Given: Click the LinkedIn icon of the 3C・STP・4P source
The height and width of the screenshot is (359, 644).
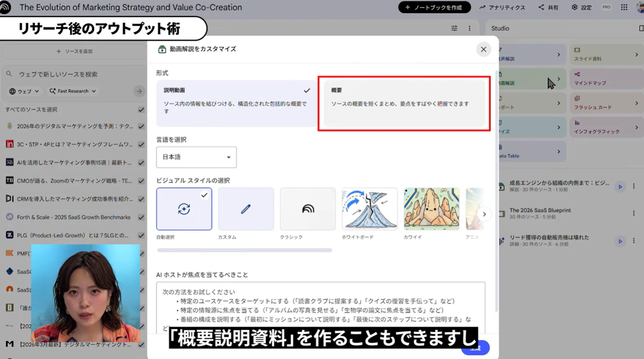Looking at the screenshot, I should point(9,144).
